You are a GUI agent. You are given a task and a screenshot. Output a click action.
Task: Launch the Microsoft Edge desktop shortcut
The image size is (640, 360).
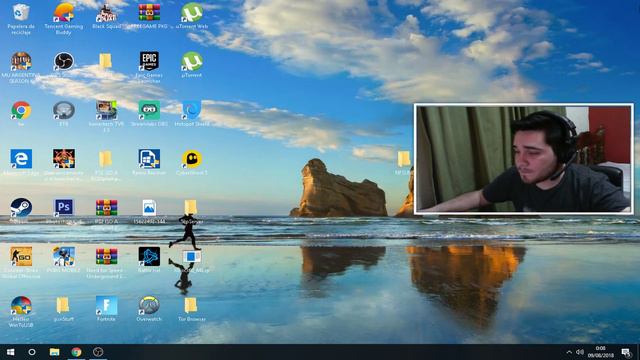coord(21,159)
